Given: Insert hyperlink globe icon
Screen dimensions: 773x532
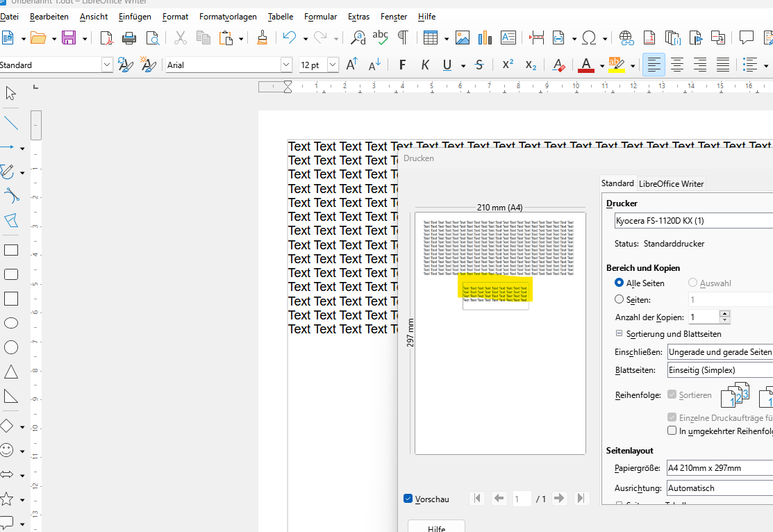Looking at the screenshot, I should 626,38.
